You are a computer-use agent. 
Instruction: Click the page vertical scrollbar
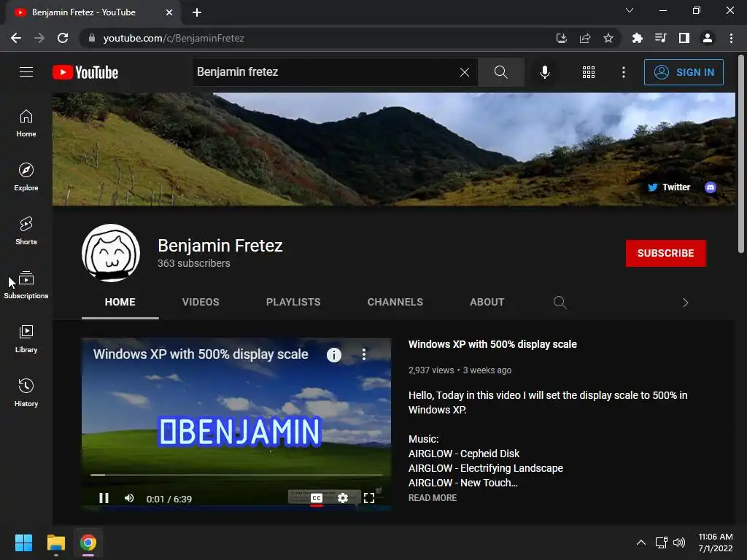point(741,155)
